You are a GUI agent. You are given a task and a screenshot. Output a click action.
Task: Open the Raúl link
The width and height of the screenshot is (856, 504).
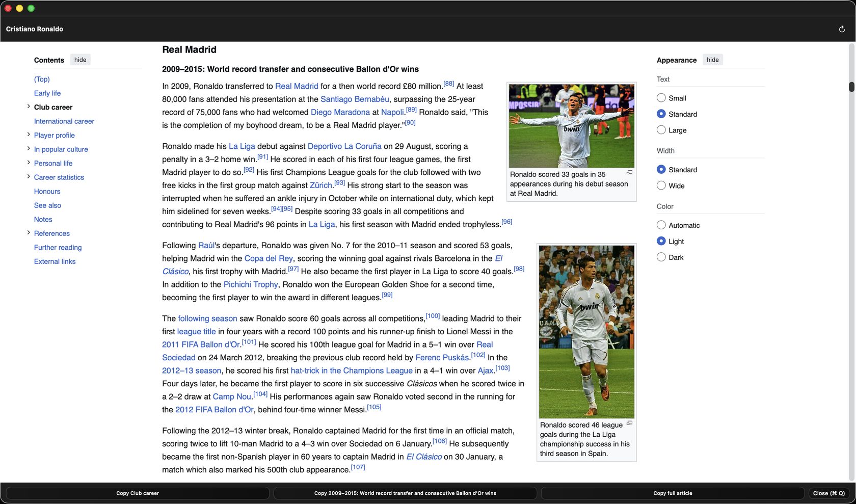click(207, 246)
